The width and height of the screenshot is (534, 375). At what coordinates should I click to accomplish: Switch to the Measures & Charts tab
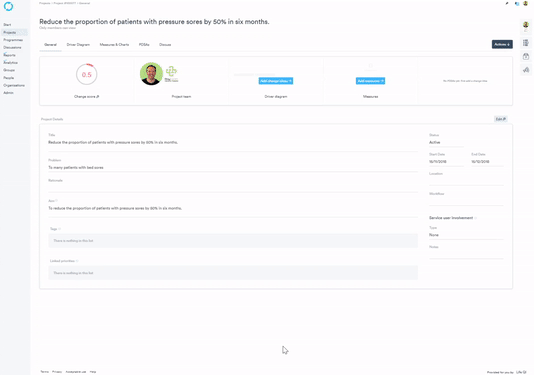tap(114, 45)
